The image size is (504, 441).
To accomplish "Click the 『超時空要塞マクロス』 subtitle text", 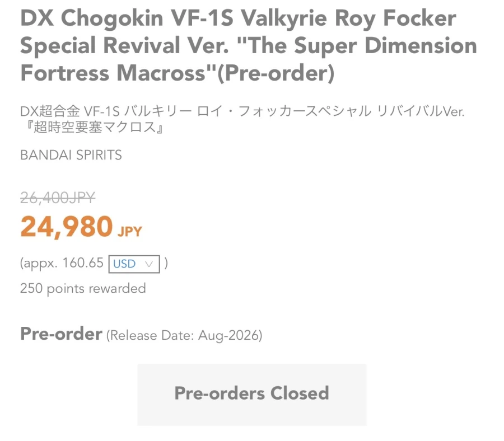I will [92, 128].
